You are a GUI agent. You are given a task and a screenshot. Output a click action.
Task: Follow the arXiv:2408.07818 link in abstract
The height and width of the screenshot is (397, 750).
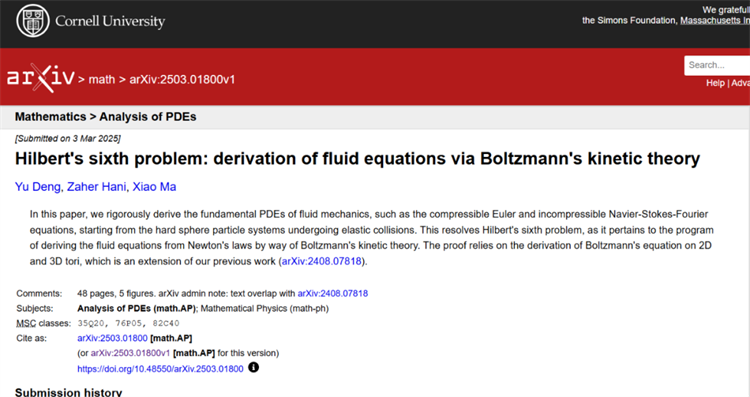[x=321, y=262]
